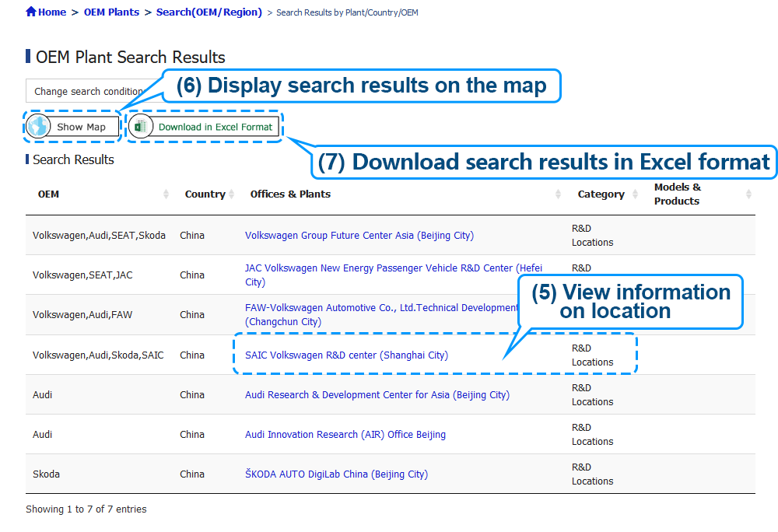
Task: Open SAIC Volkswagen R&D center link
Action: (x=346, y=355)
